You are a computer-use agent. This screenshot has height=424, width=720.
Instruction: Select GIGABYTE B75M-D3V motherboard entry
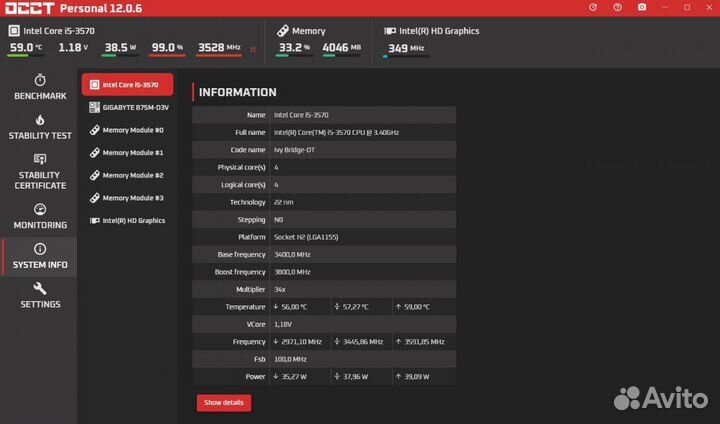click(127, 107)
